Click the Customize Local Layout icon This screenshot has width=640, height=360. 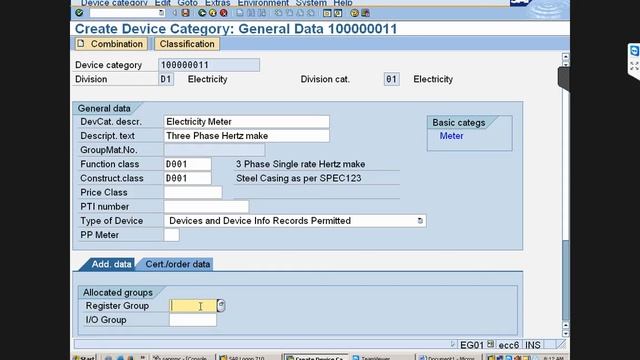click(365, 13)
